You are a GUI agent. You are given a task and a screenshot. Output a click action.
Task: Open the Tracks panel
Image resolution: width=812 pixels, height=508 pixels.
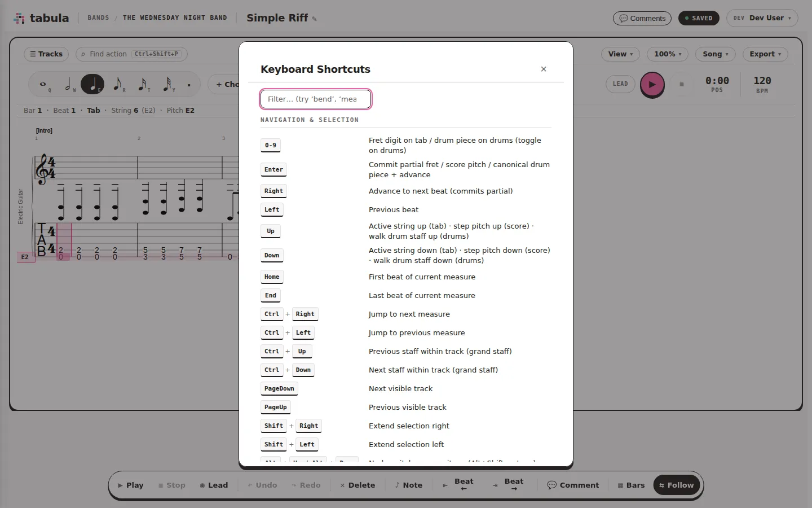click(x=46, y=54)
